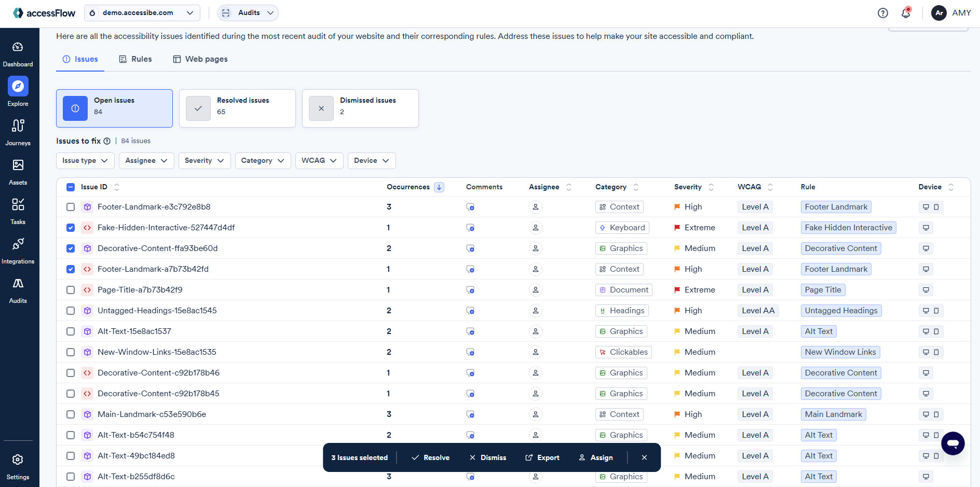Viewport: 980px width, 487px height.
Task: Open the Assignee filter dropdown
Action: click(x=146, y=161)
